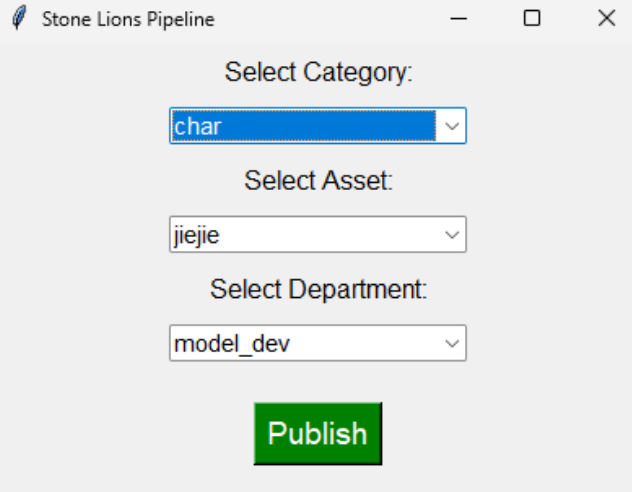Image resolution: width=632 pixels, height=492 pixels.
Task: Click empty title bar space beside window title
Action: (x=330, y=19)
